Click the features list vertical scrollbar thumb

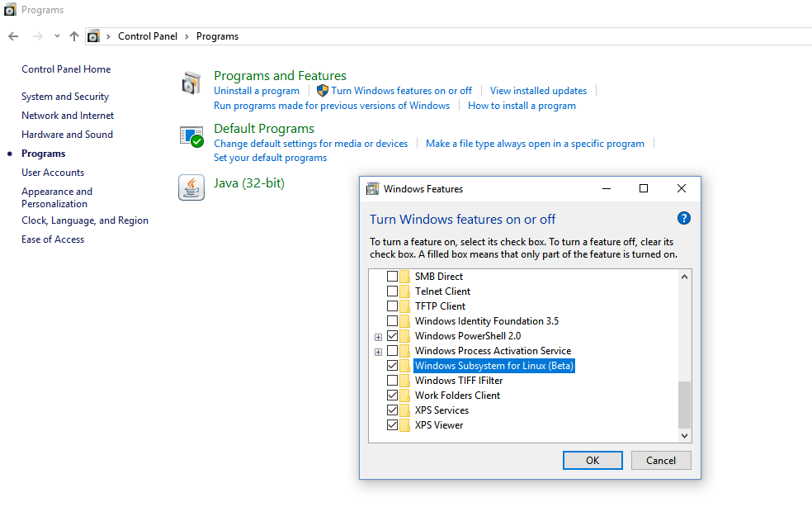point(683,405)
